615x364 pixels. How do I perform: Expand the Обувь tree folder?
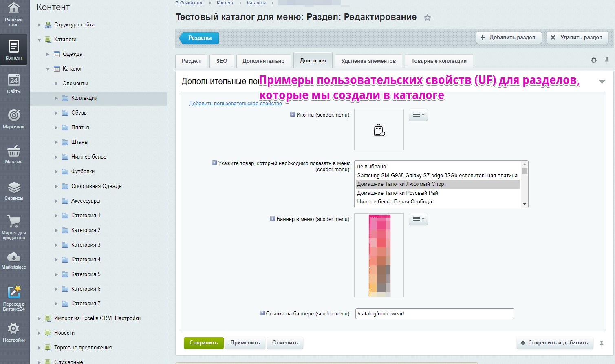pyautogui.click(x=57, y=113)
